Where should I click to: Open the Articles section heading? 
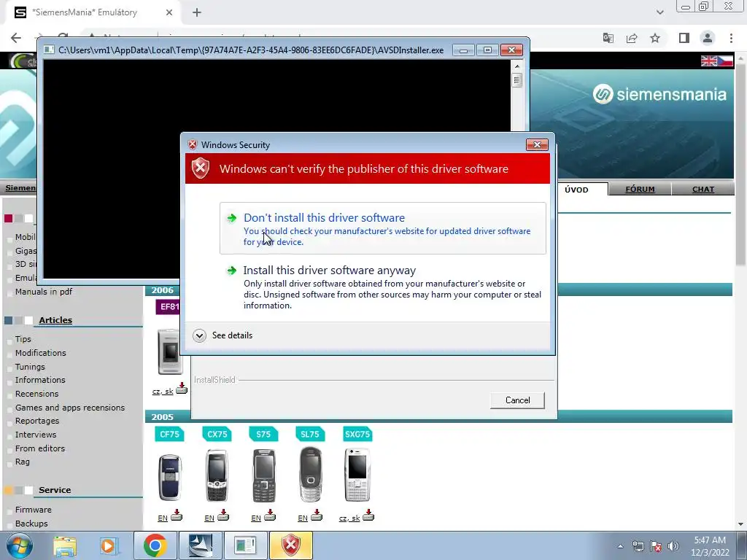(x=55, y=320)
